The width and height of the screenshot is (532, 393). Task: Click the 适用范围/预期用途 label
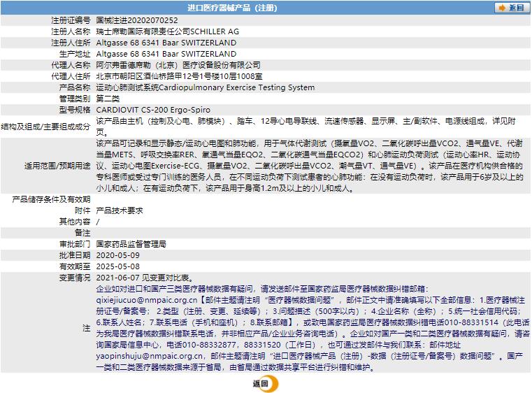click(x=57, y=166)
